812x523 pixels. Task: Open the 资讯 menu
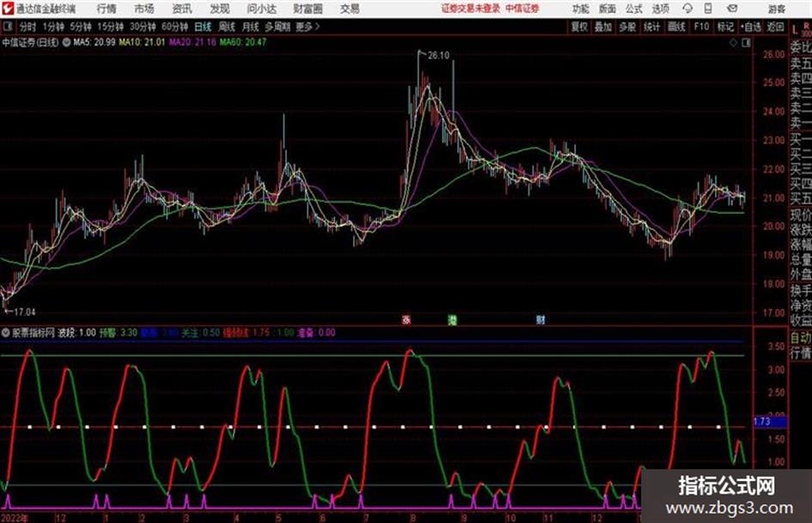pyautogui.click(x=182, y=9)
